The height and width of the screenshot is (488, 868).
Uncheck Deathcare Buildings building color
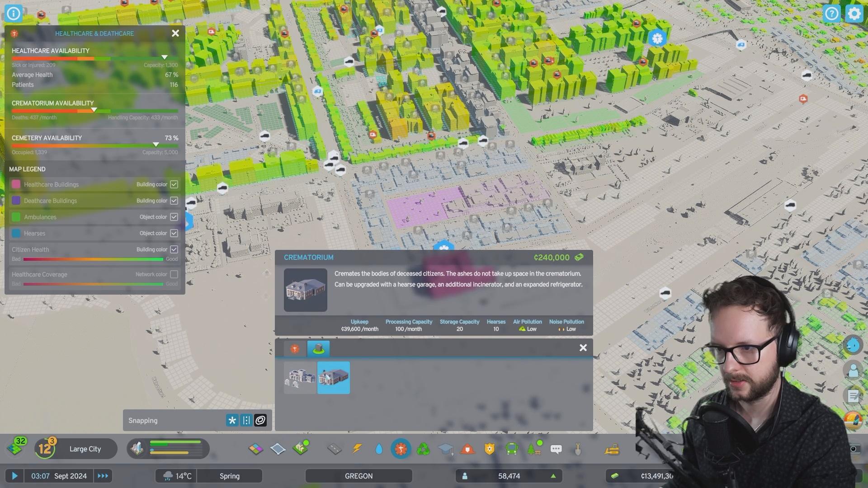pos(174,201)
